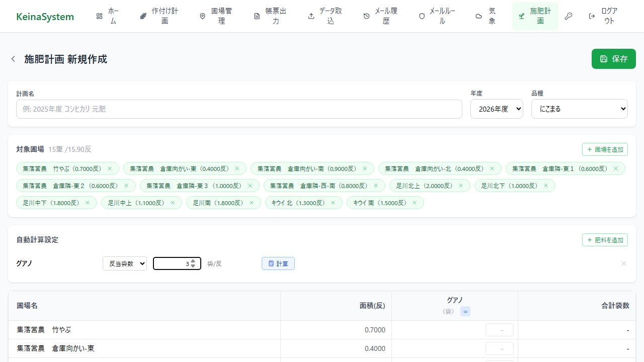Viewport: 644px width, 362px height.
Task: Open the key icon in the navbar
Action: click(x=569, y=16)
